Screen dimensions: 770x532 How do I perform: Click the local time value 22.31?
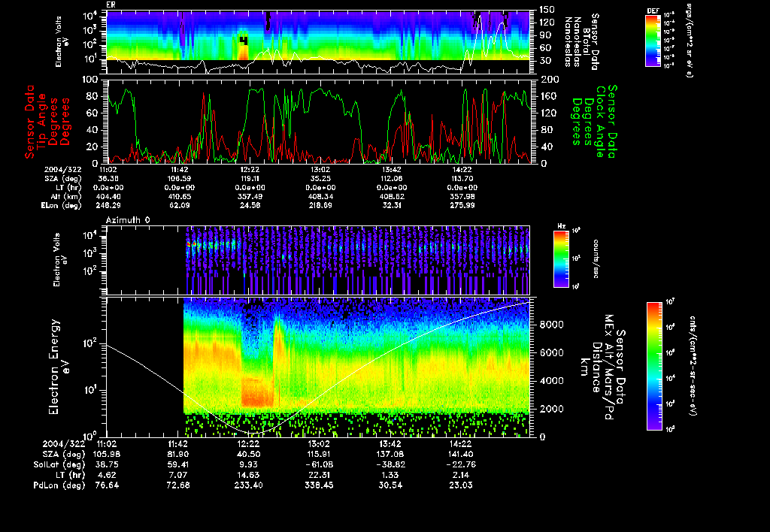319,475
